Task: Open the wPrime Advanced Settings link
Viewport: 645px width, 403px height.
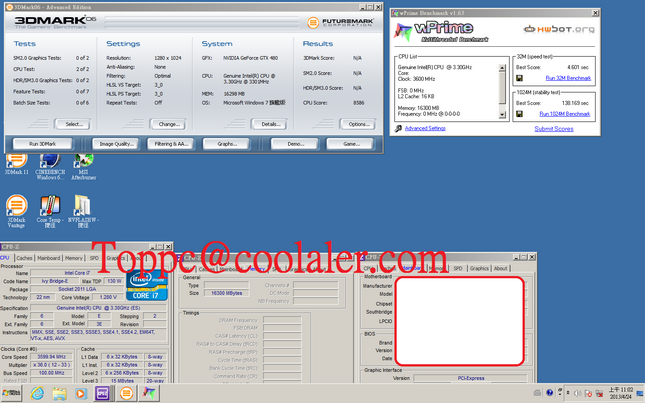Action: (425, 128)
